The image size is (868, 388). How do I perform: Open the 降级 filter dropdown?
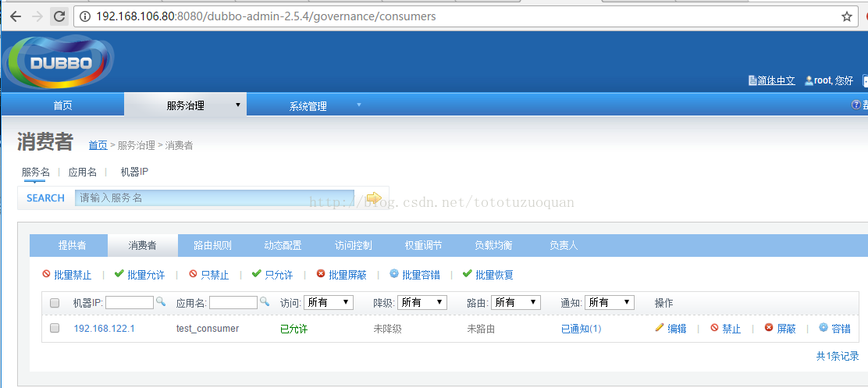pos(422,302)
